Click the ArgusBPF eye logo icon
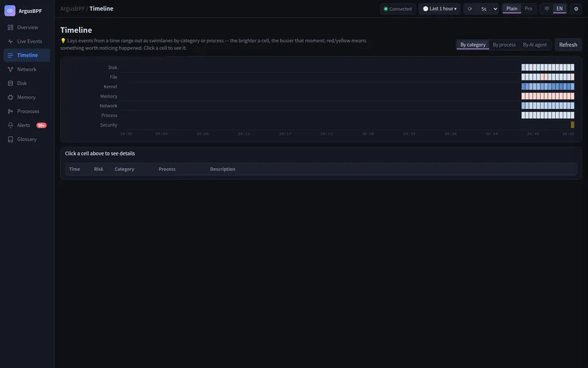This screenshot has width=588, height=368. pos(10,10)
